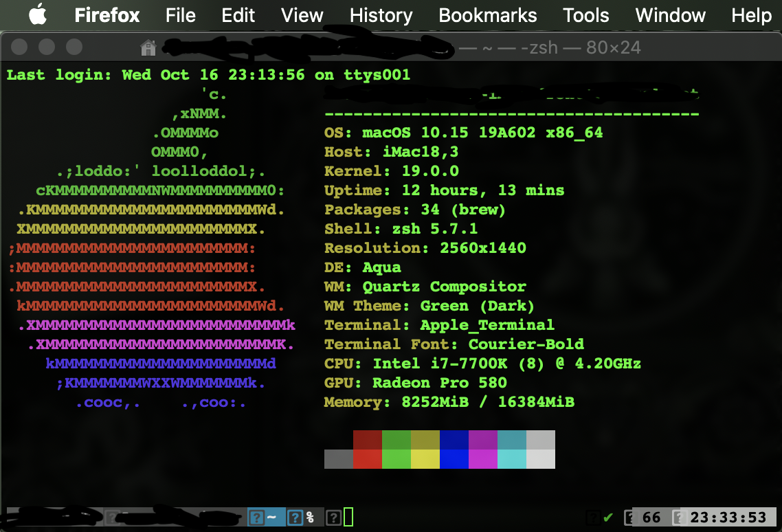Click the 'Terminal: Apple_Terminal' line

click(x=439, y=325)
